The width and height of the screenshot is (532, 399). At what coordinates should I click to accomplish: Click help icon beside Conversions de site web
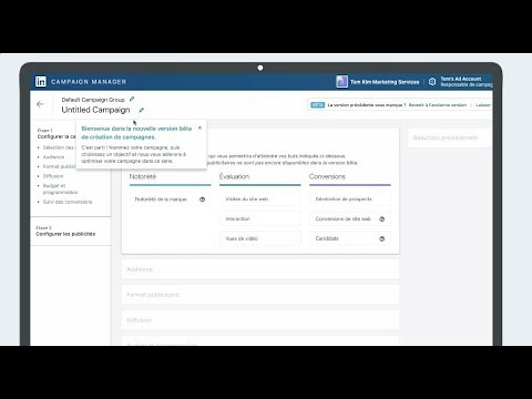382,219
